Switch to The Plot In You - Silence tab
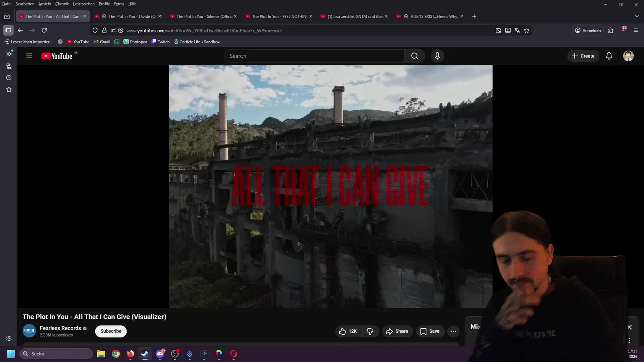Viewport: 644px width, 362px height. click(203, 16)
